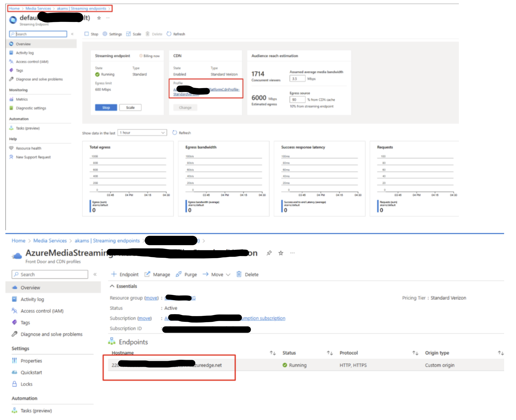Open akams Streaming endpoints in top breadcrumb
This screenshot has height=420, width=516.
point(81,9)
